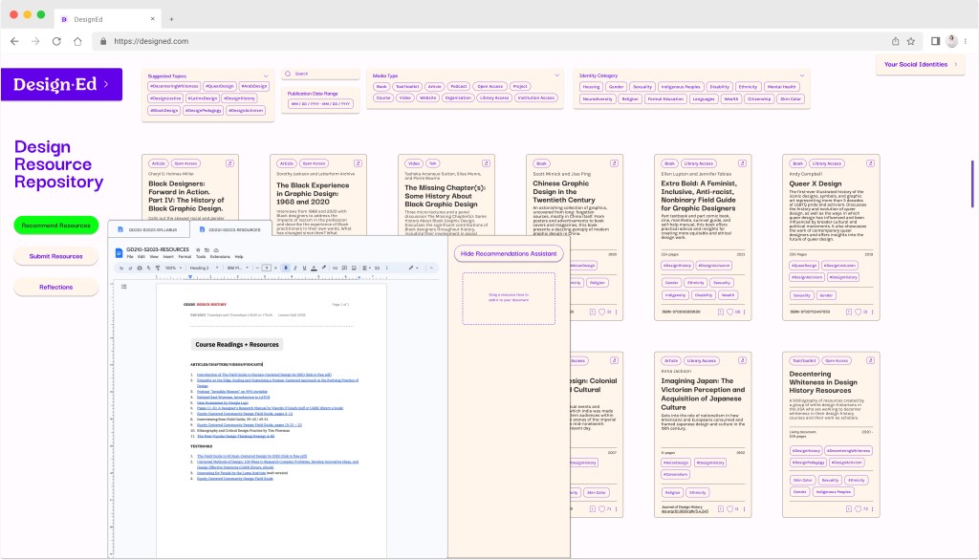Like the Queer X Design resource
The image size is (979, 560).
pos(859,312)
